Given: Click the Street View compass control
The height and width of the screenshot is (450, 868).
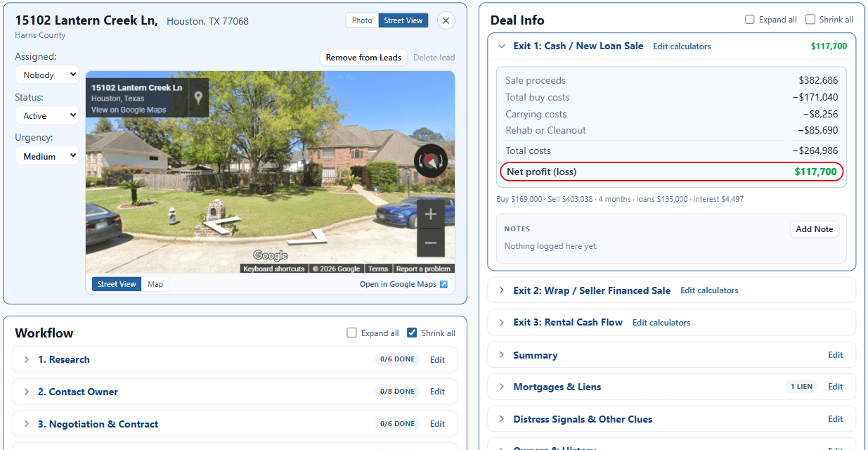Looking at the screenshot, I should pos(430,161).
